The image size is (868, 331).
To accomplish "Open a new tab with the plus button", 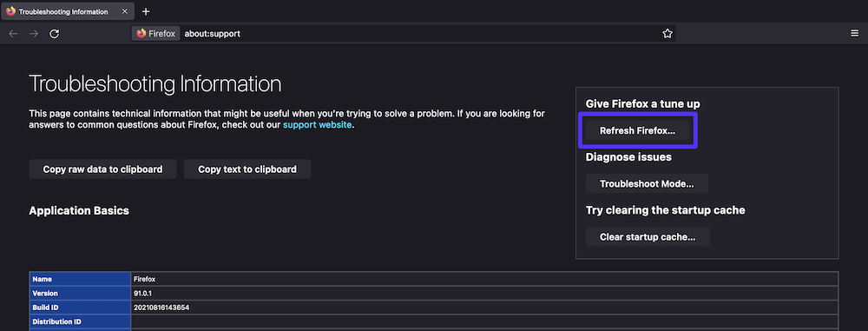I will coord(146,11).
